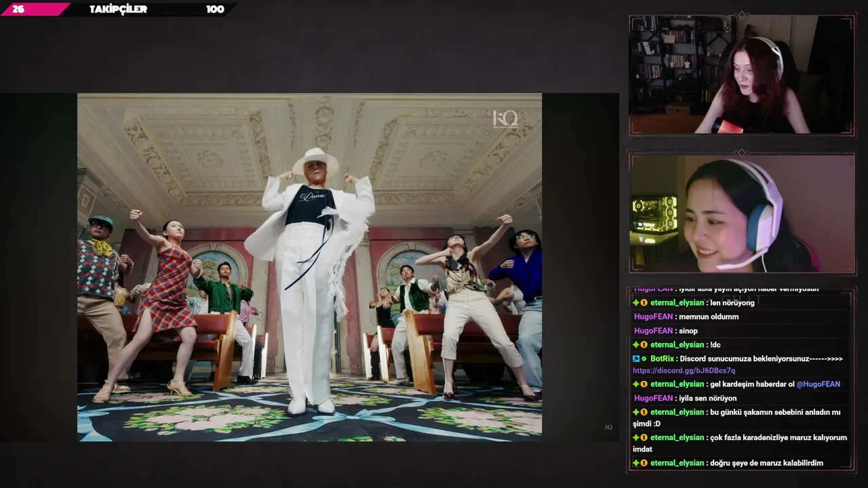Click gold number badge on "!dc" row
This screenshot has height=488, width=868.
coord(644,345)
